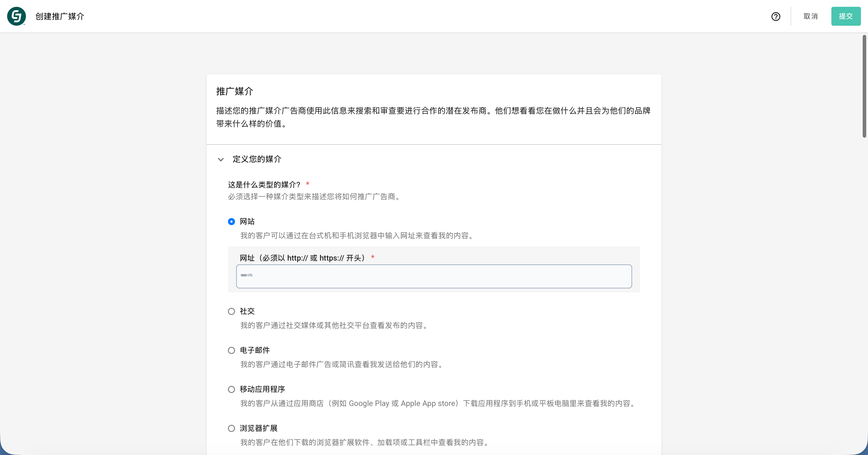Select the 移动应用程序 radio button
868x455 pixels.
tap(231, 390)
